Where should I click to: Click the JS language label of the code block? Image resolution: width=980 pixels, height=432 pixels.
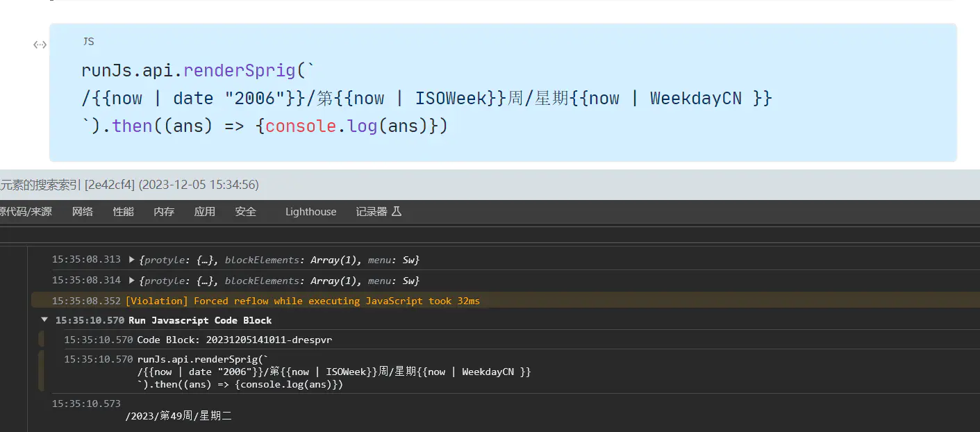[88, 42]
